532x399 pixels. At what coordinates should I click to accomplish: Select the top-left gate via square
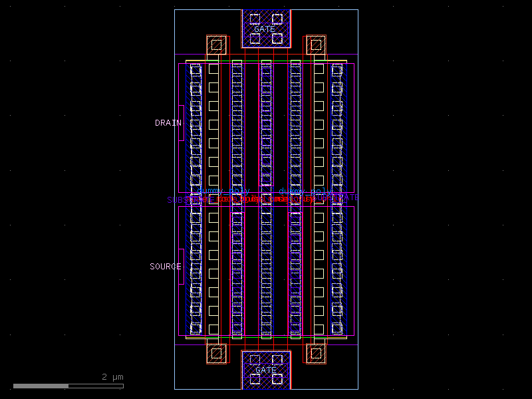216,45
